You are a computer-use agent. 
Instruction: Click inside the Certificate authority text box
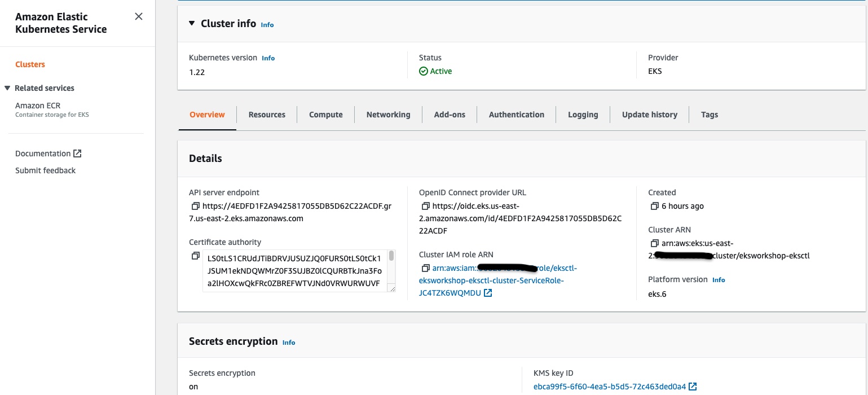(x=294, y=271)
